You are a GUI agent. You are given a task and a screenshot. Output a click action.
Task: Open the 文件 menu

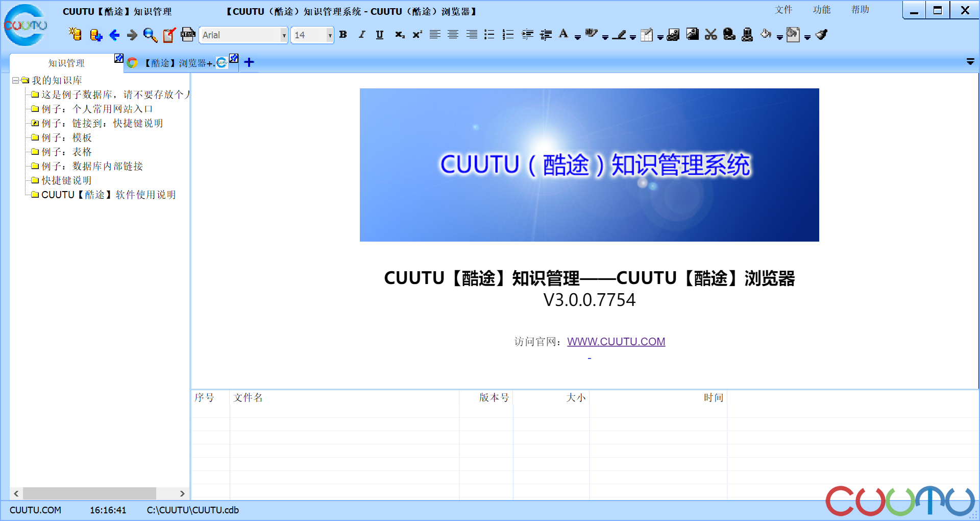coord(783,10)
